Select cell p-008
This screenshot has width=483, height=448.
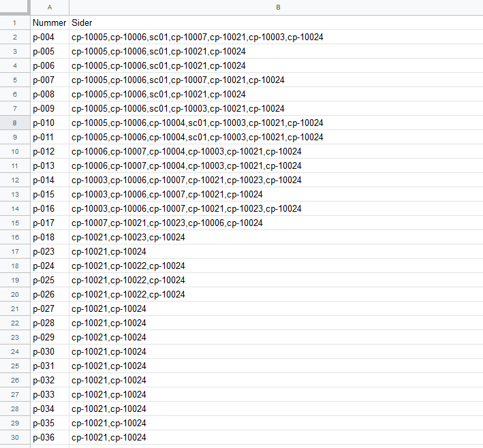click(x=50, y=94)
